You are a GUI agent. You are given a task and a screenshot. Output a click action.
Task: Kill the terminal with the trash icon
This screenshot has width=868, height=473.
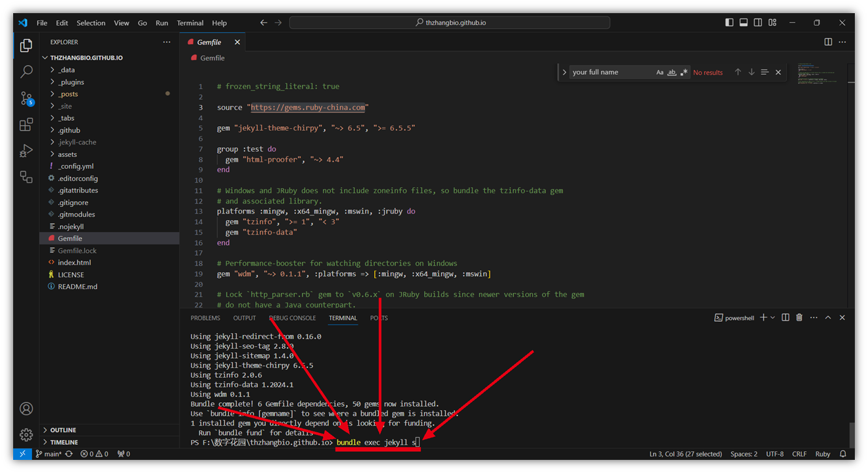(800, 318)
